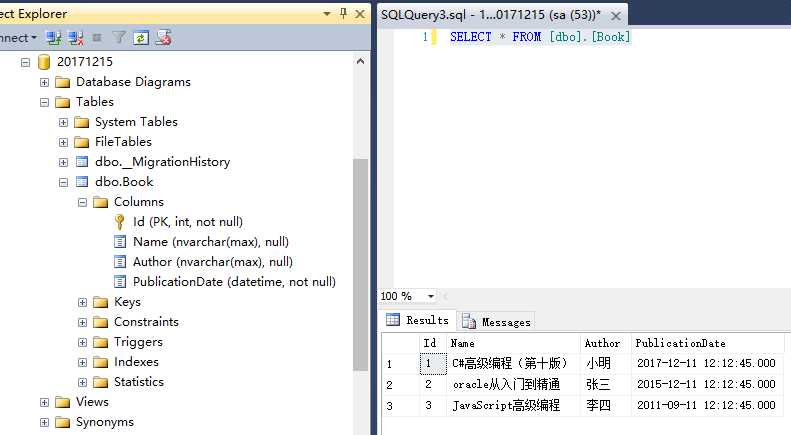
Task: Select the Synonyms tree item
Action: pyautogui.click(x=105, y=422)
